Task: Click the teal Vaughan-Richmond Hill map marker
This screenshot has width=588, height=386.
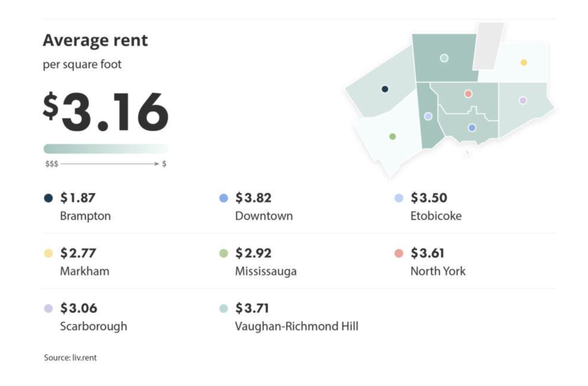Action: pos(444,58)
